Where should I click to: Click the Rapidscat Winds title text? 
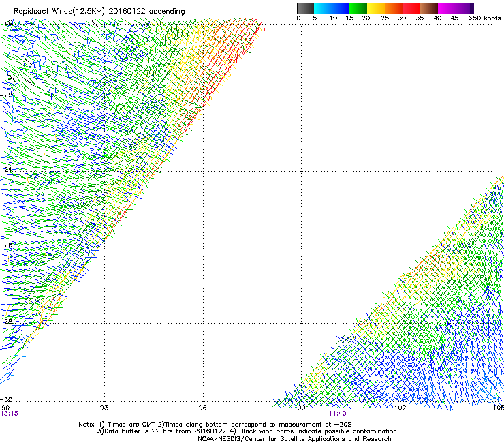pos(99,12)
